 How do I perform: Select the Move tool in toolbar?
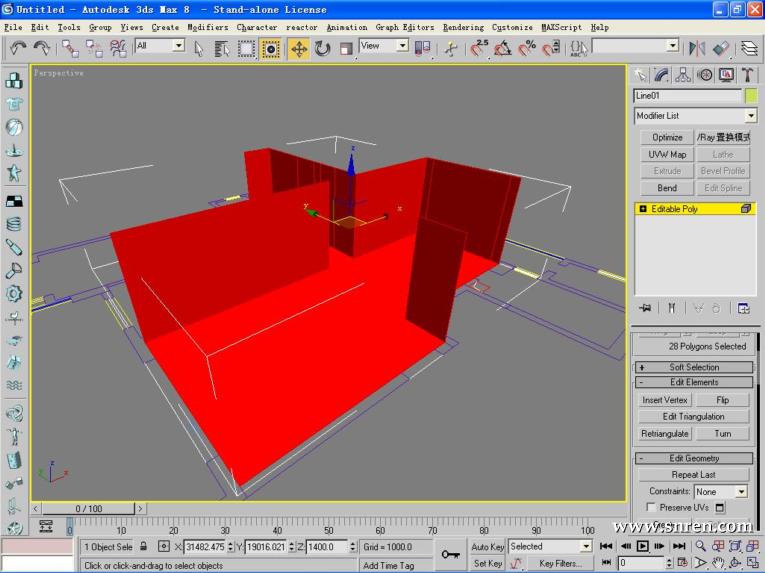click(x=299, y=48)
